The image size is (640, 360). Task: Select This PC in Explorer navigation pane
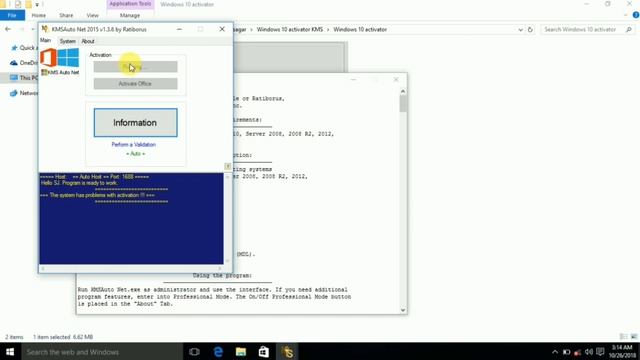24,78
